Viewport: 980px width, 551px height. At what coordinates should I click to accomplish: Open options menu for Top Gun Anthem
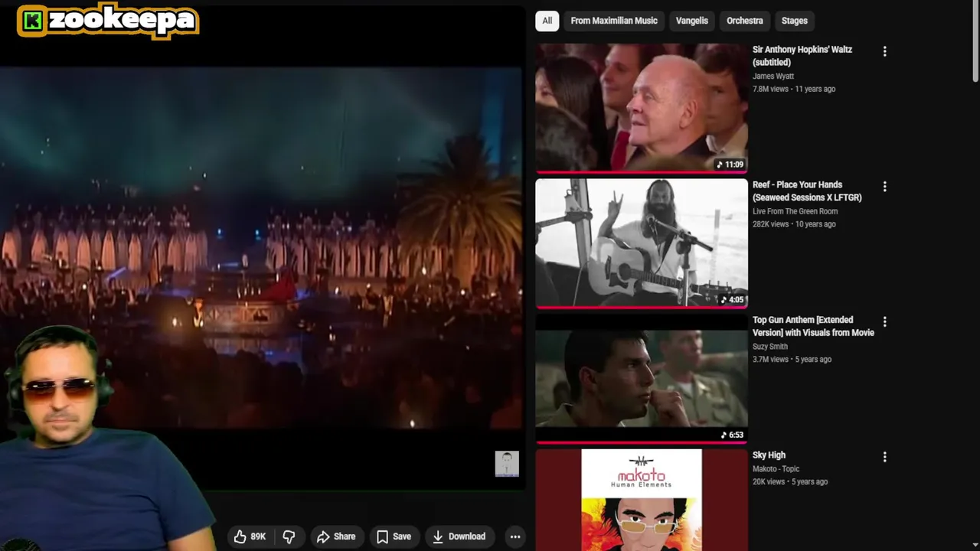(x=884, y=322)
